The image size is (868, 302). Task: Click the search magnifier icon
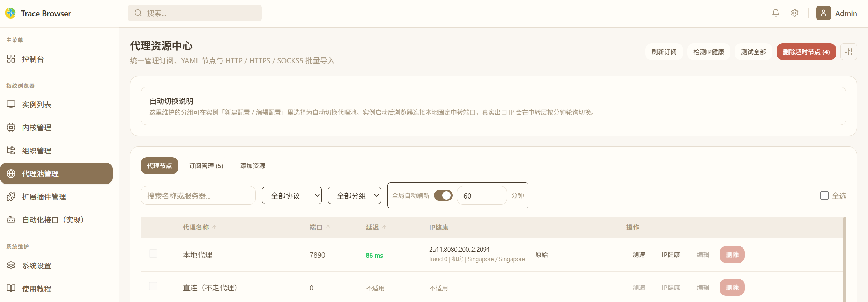point(138,13)
